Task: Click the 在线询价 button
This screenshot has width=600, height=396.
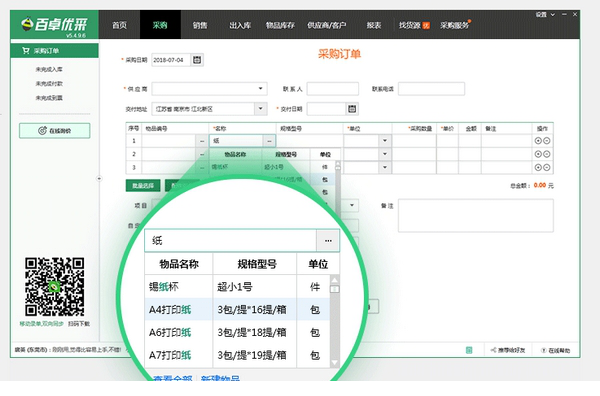Action: pos(55,131)
